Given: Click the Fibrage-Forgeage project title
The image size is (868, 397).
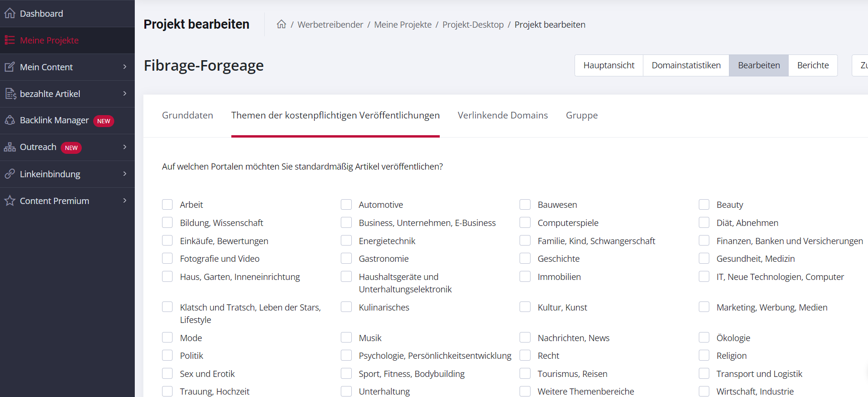Looking at the screenshot, I should click(204, 65).
